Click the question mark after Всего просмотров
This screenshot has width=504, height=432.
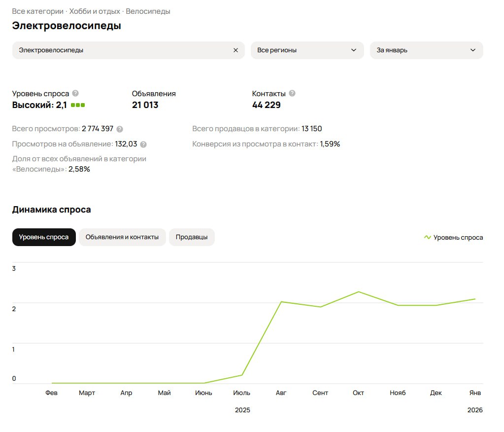119,129
